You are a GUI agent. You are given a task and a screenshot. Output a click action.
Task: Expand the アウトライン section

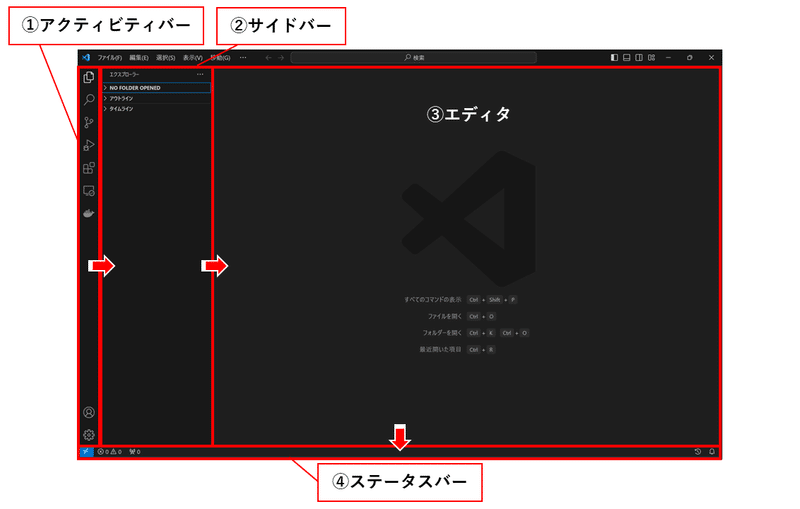tap(157, 98)
